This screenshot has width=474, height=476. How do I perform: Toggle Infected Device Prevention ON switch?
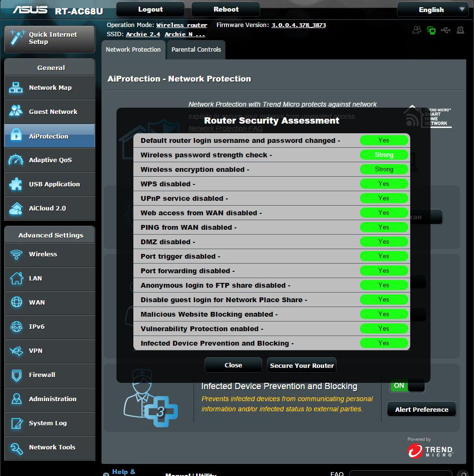(407, 386)
